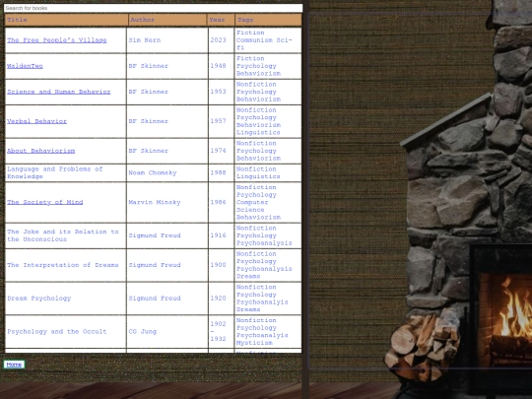Open 'Science and Human Behavior' link
This screenshot has height=399, width=532.
pos(59,92)
